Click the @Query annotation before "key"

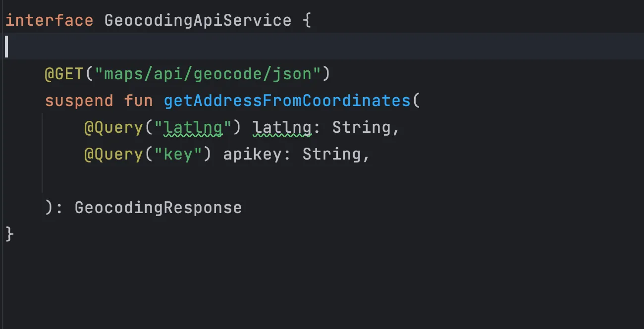[x=114, y=154]
